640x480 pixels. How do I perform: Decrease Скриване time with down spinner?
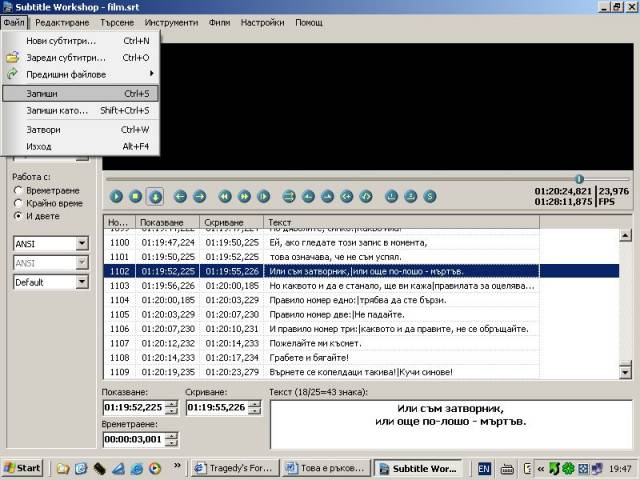tap(255, 410)
